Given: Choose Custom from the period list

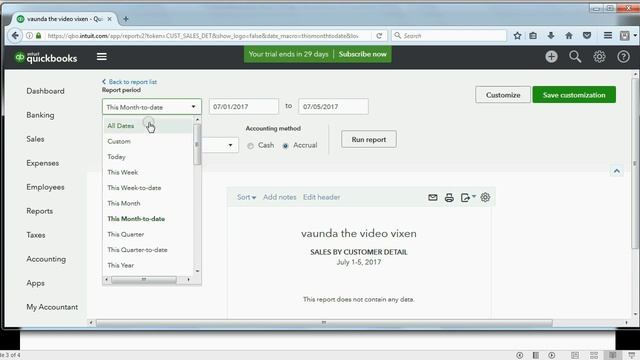Looking at the screenshot, I should (148, 141).
